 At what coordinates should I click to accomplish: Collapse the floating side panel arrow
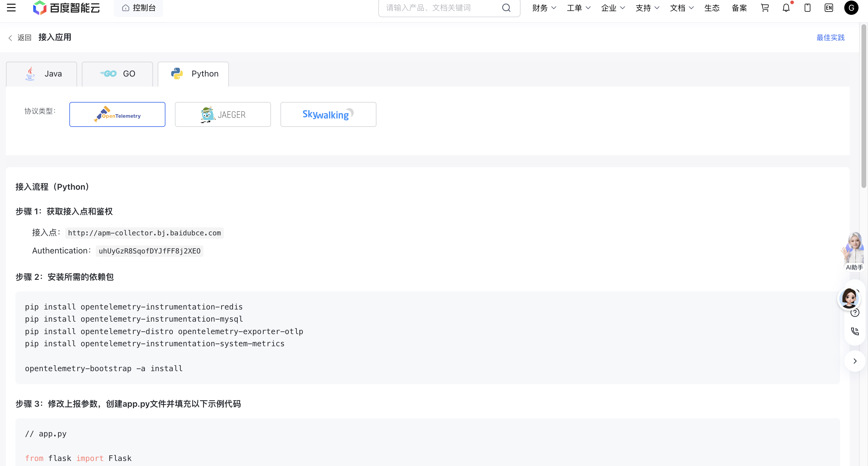[855, 361]
